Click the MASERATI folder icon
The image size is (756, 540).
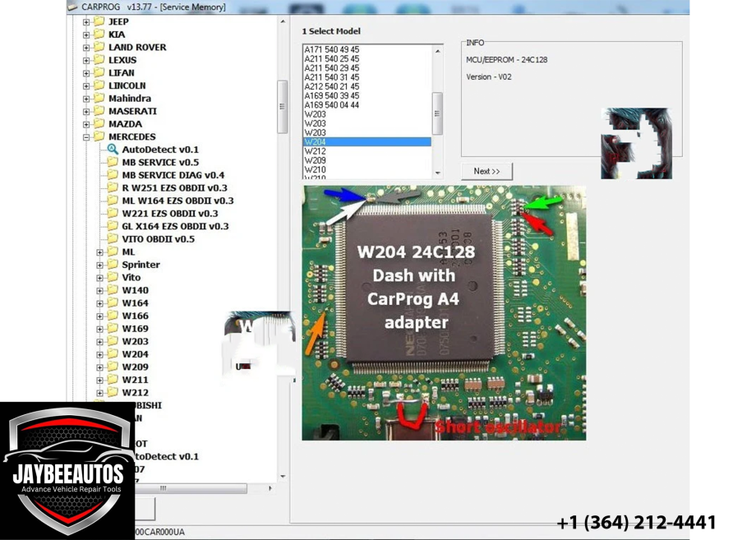click(x=99, y=111)
